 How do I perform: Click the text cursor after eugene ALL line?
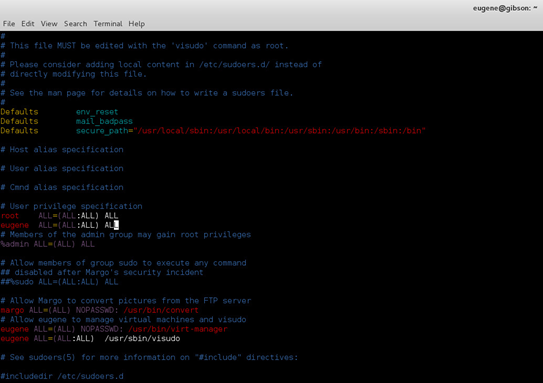coord(116,225)
